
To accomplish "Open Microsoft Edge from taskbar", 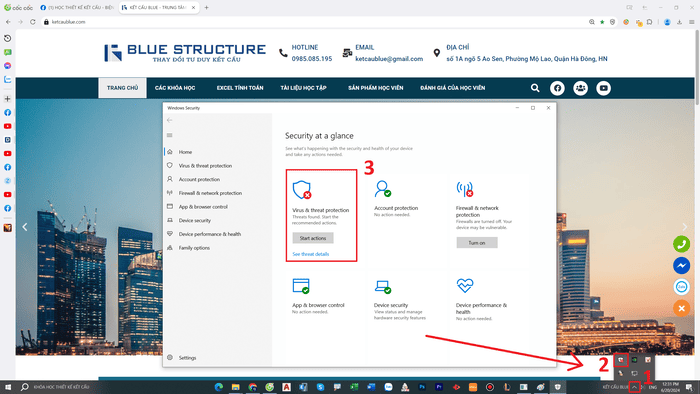I will 218,387.
